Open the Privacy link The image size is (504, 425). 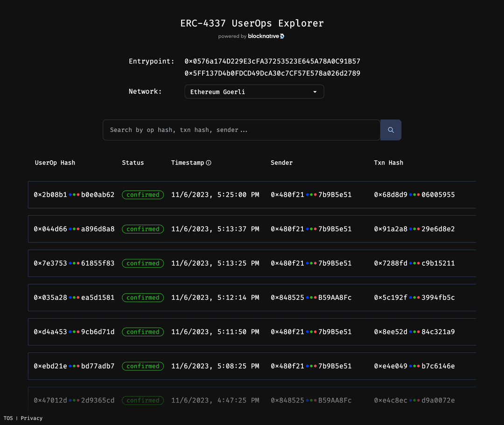(x=31, y=418)
